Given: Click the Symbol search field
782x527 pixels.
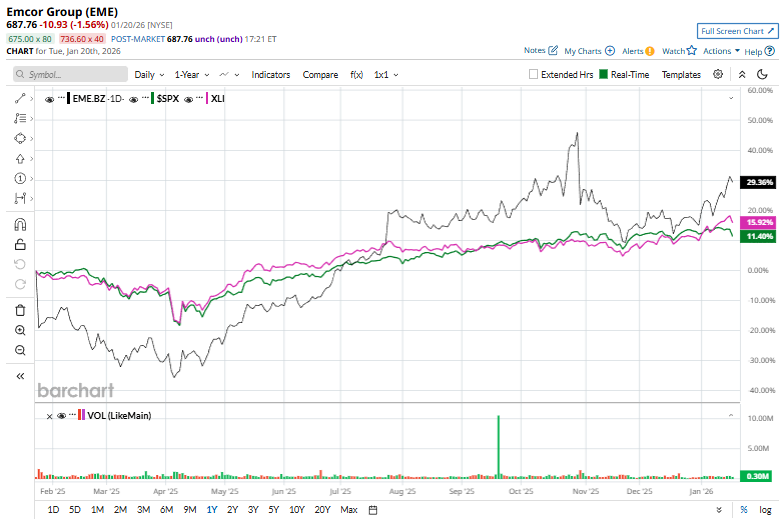Looking at the screenshot, I should [x=70, y=74].
